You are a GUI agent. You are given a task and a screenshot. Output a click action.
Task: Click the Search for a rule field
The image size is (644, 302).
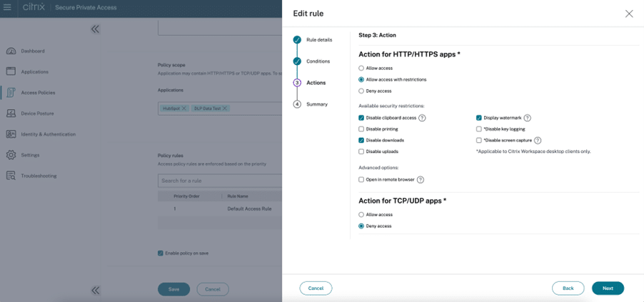coord(220,181)
